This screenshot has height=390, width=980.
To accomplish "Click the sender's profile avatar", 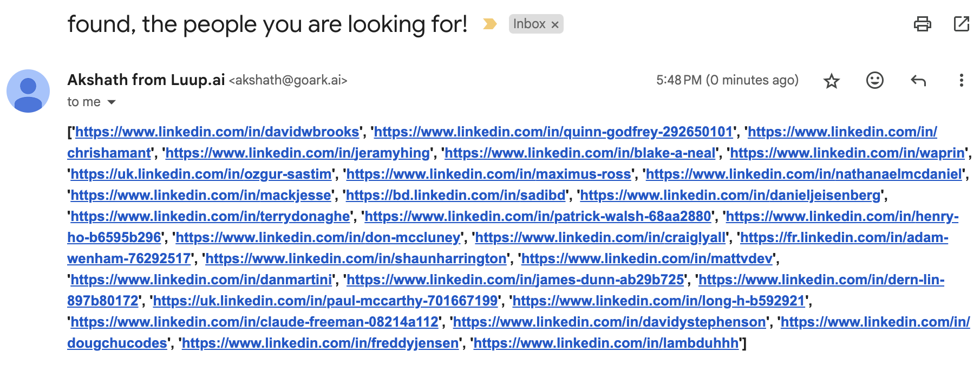I will 28,91.
